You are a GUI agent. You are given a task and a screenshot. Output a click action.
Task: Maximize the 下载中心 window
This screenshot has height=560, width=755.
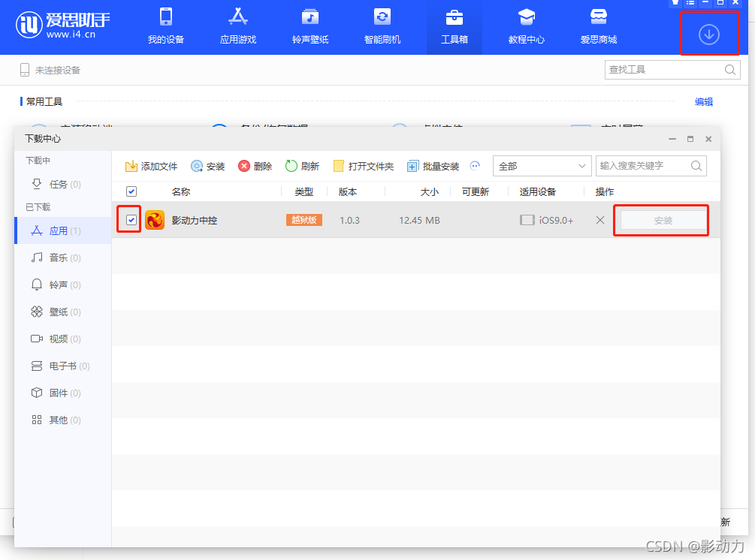point(690,139)
